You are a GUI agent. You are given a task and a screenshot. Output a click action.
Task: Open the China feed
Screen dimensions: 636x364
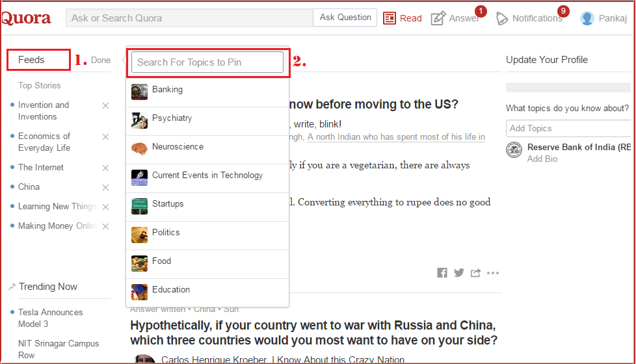(29, 187)
